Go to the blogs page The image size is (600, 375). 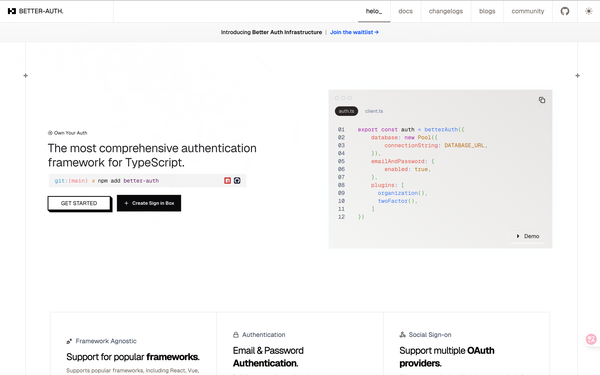[487, 11]
